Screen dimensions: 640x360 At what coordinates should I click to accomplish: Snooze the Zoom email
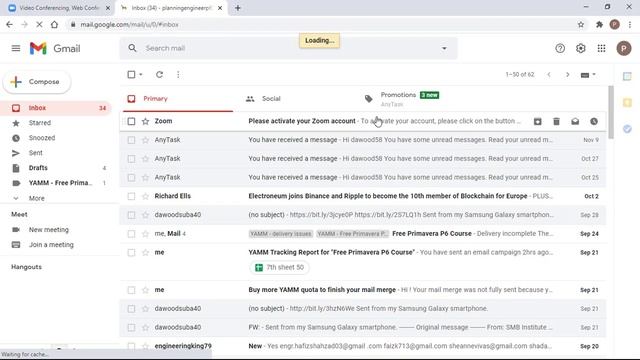594,121
